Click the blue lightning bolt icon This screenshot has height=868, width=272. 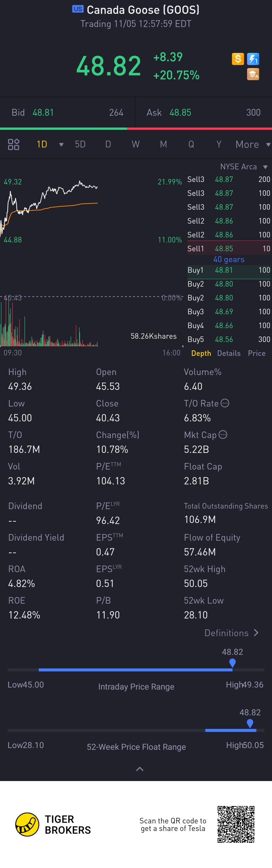[x=253, y=59]
